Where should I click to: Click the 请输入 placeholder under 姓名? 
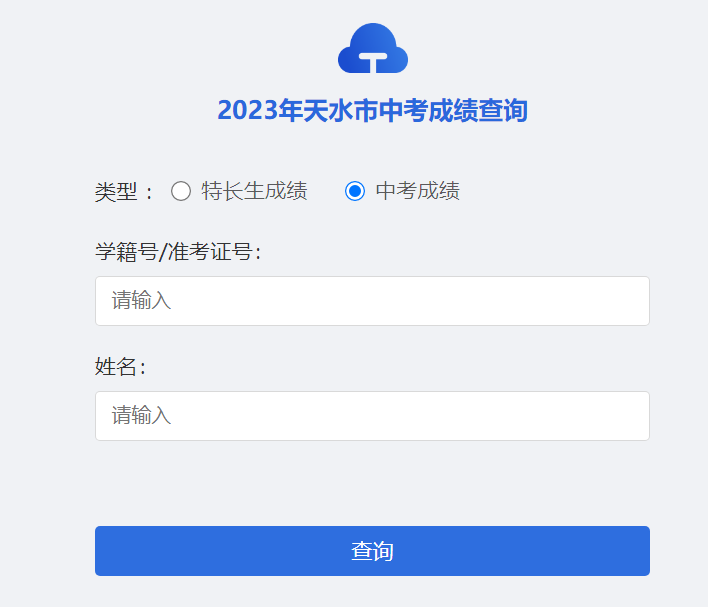pyautogui.click(x=141, y=416)
